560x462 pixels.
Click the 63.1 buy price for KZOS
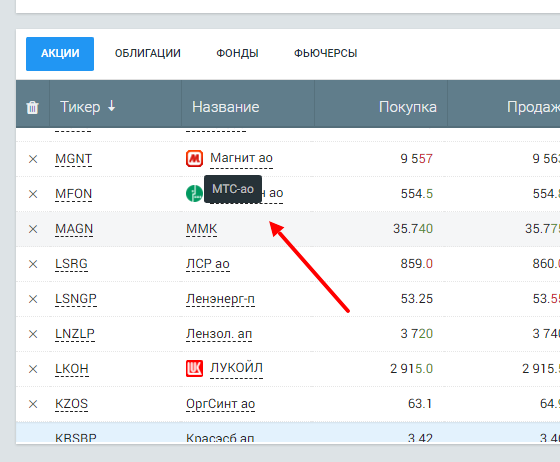[x=420, y=404]
